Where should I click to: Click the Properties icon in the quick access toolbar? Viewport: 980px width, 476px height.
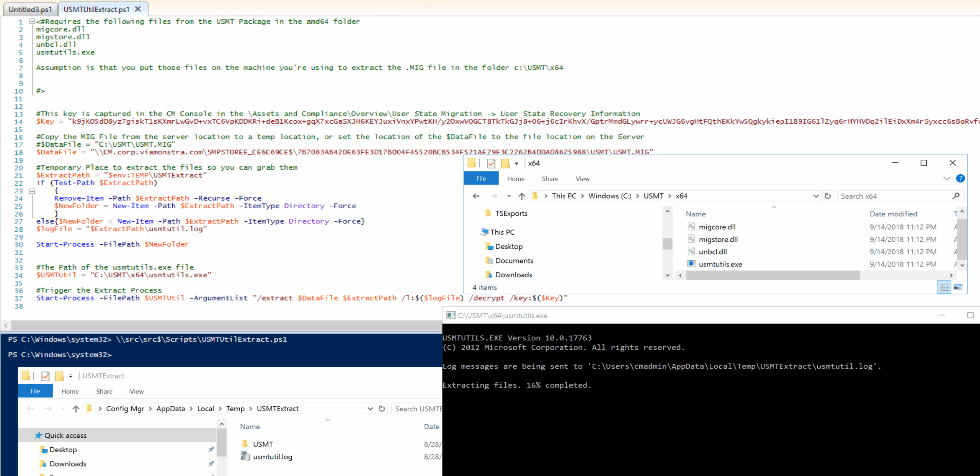click(x=491, y=163)
